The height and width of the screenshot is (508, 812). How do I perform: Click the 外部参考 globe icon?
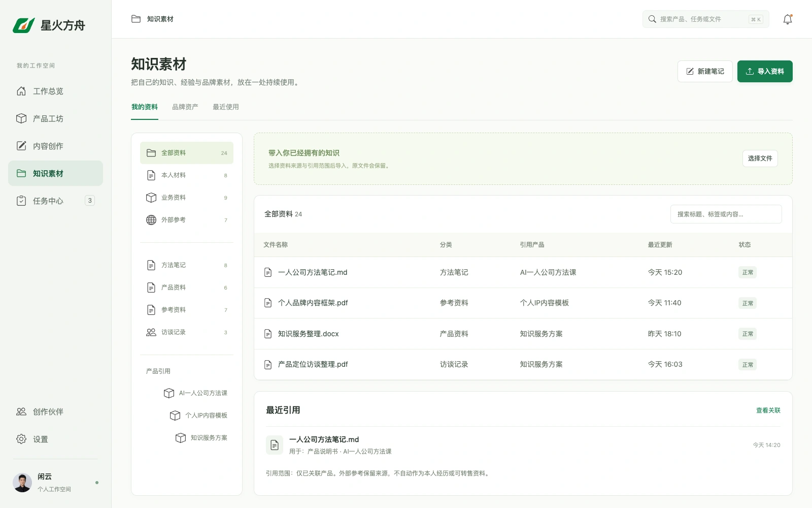click(151, 220)
